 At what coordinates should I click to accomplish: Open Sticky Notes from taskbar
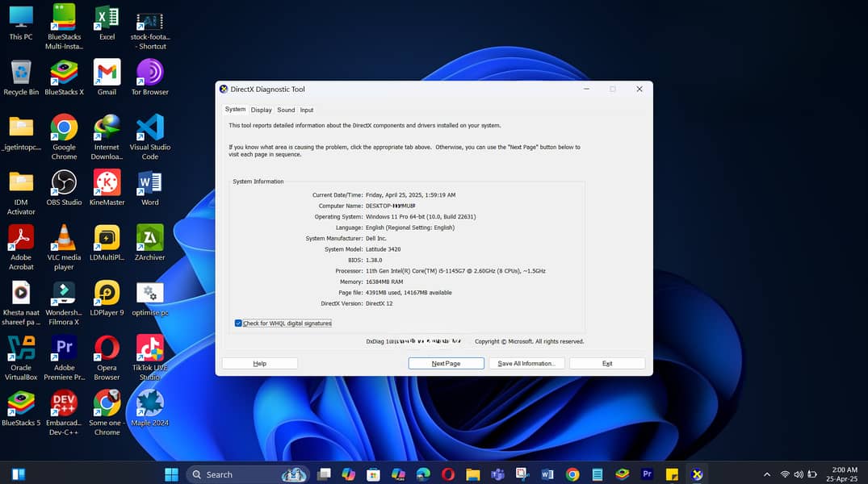[x=672, y=474]
